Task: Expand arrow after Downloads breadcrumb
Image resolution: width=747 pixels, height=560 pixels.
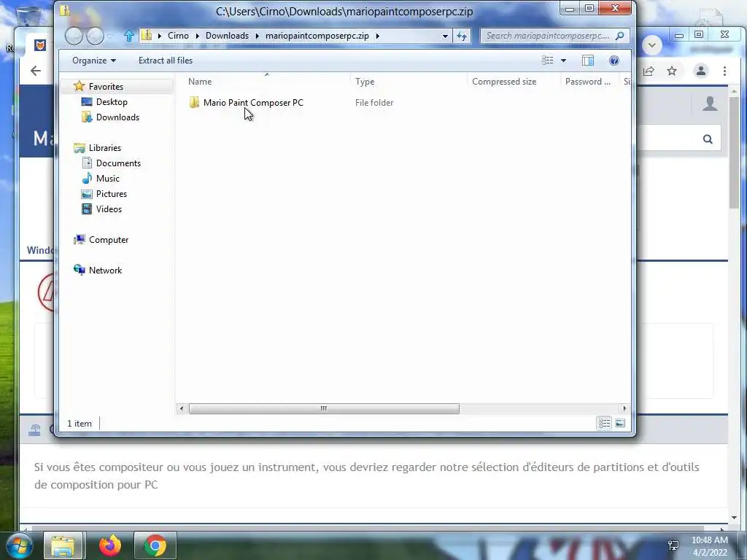Action: 257,36
